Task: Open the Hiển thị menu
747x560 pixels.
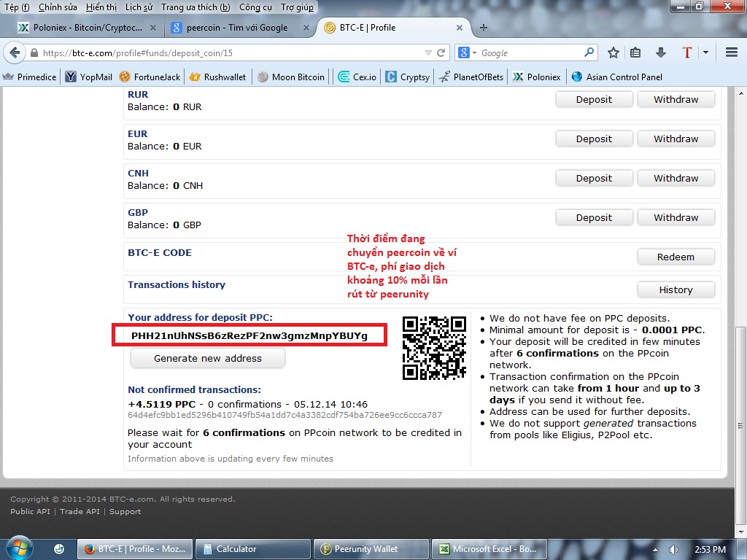Action: point(101,7)
